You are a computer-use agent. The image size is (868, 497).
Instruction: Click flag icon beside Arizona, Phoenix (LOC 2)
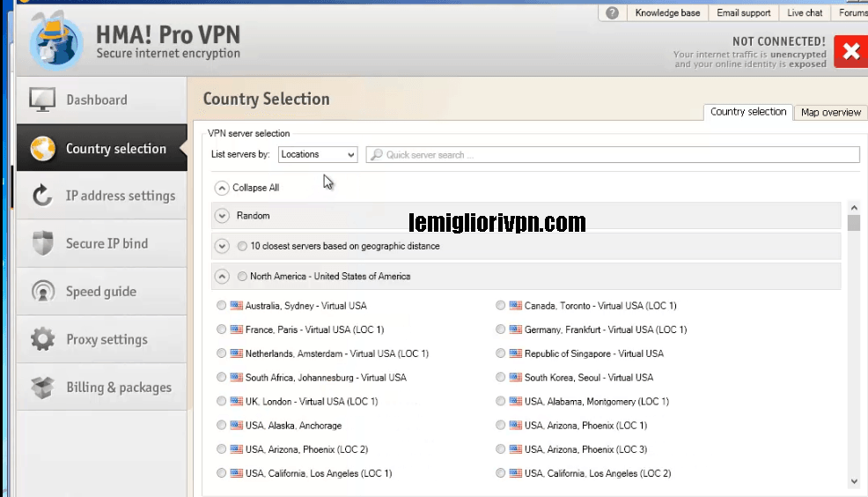tap(237, 449)
